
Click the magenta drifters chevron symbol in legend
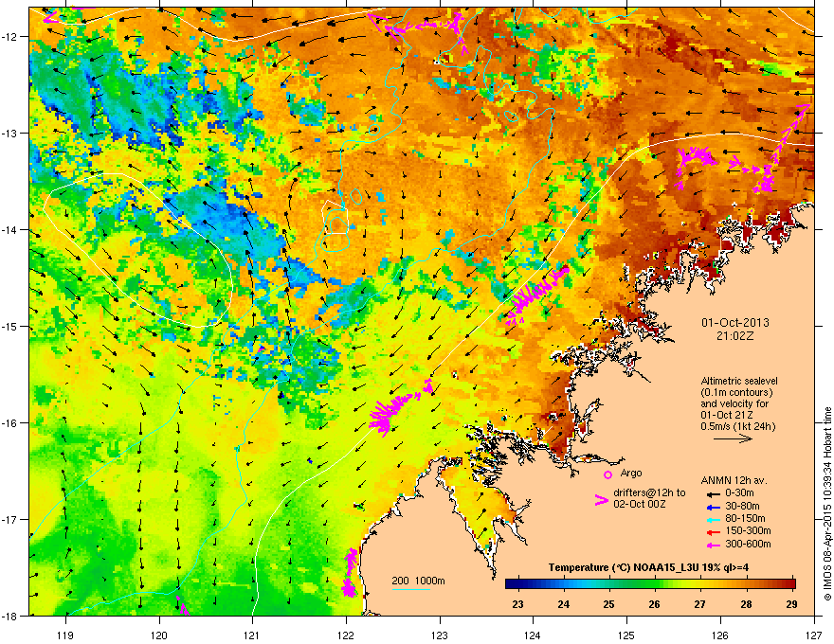pos(601,500)
